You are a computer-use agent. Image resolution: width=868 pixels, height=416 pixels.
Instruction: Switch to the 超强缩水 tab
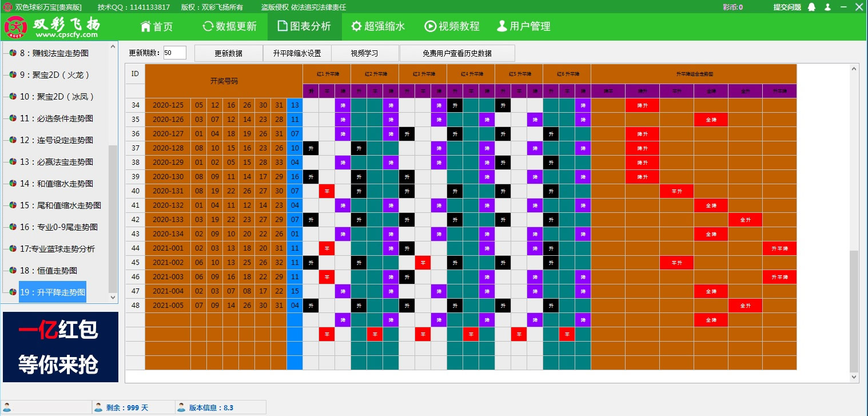(x=377, y=26)
